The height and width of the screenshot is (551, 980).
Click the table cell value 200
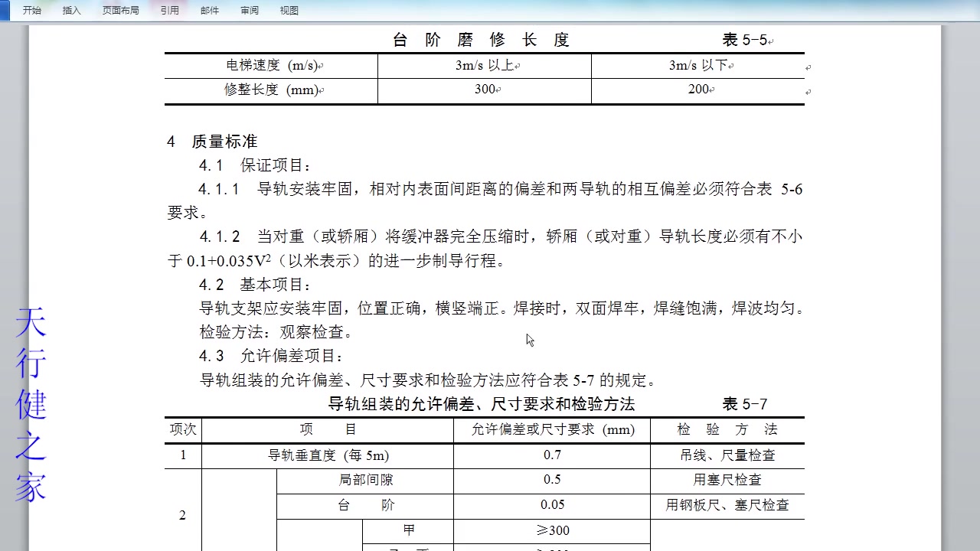pos(698,90)
